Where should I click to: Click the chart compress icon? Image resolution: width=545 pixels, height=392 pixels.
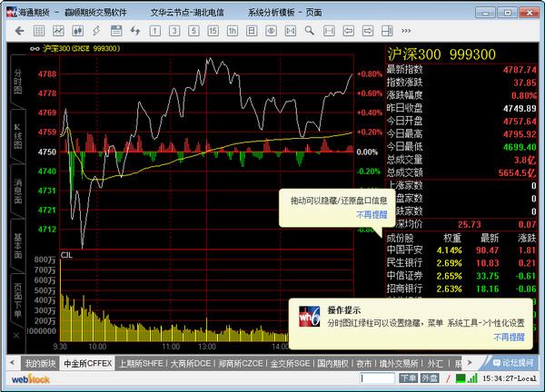(271, 31)
